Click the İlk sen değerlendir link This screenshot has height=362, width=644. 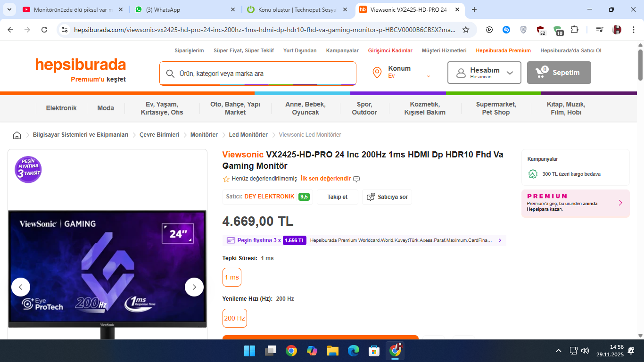coord(326,179)
